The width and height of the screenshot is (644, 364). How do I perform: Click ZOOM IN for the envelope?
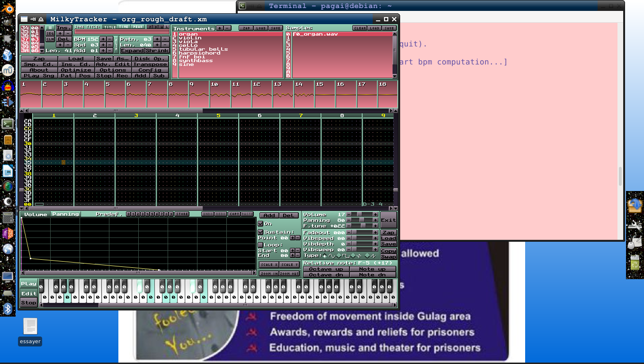268,273
